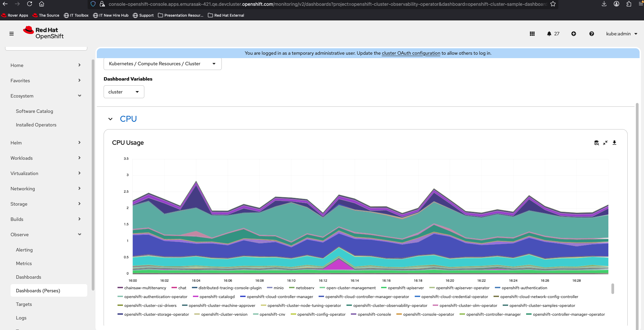Open query viewer for CPU Usage panel
This screenshot has height=330, width=644.
(596, 143)
